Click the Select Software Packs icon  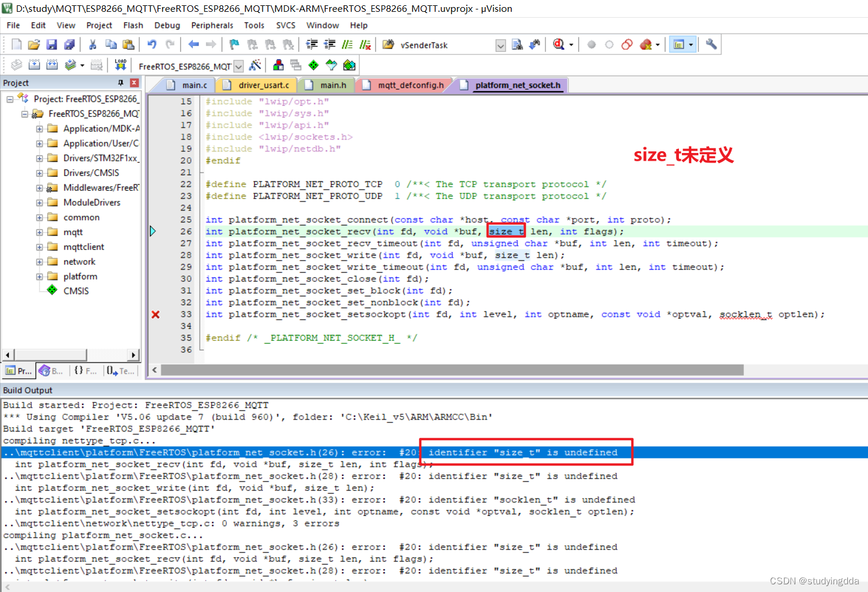[331, 65]
